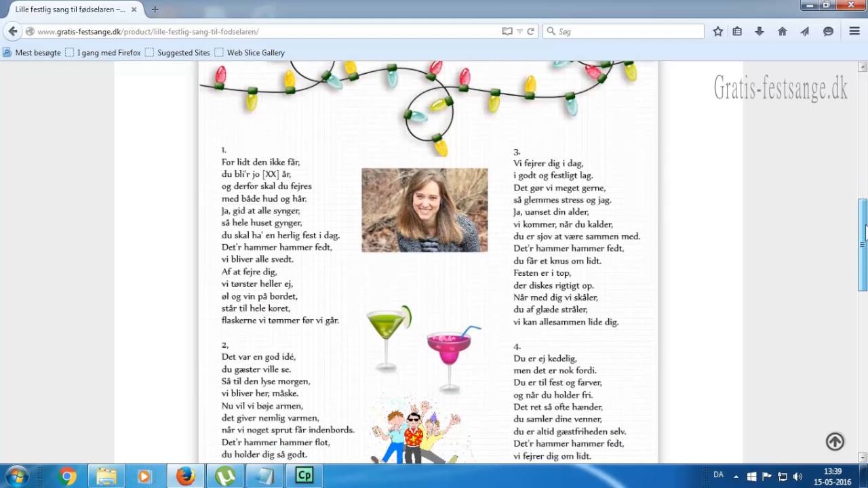868x488 pixels.
Task: Open the Firefox hamburger menu
Action: [x=854, y=31]
